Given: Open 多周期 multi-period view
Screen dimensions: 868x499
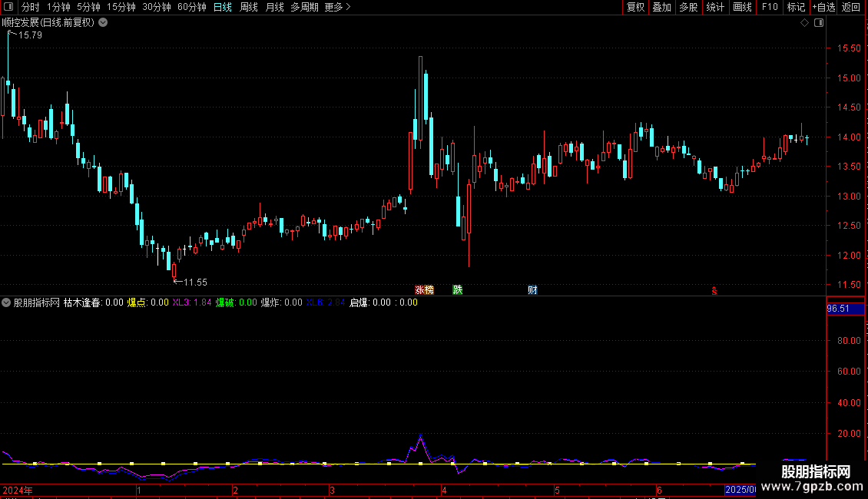Looking at the screenshot, I should click(304, 7).
